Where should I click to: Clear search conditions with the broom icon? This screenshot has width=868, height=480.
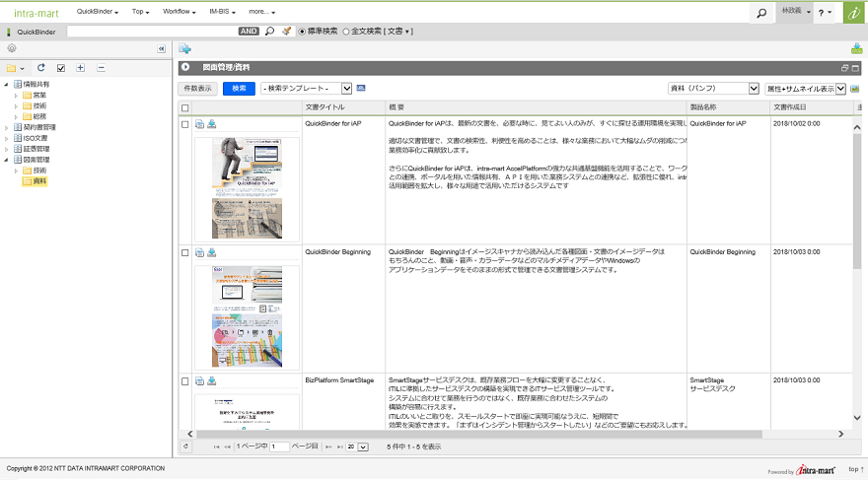coord(286,31)
